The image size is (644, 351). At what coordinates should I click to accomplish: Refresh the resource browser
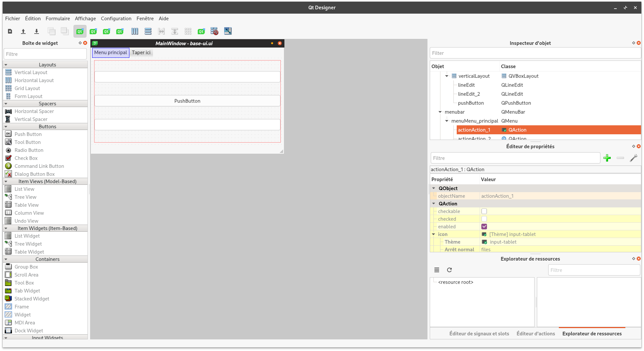[x=449, y=270]
